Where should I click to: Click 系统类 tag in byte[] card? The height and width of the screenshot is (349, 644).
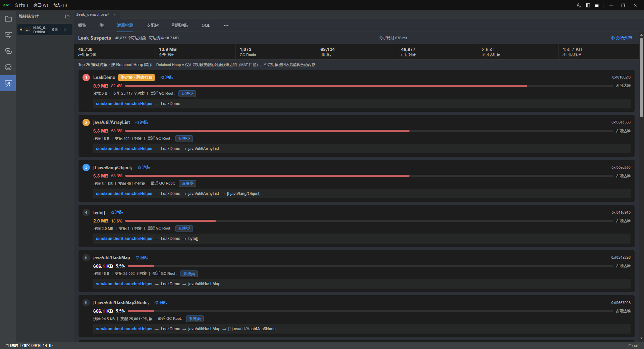pos(184,229)
